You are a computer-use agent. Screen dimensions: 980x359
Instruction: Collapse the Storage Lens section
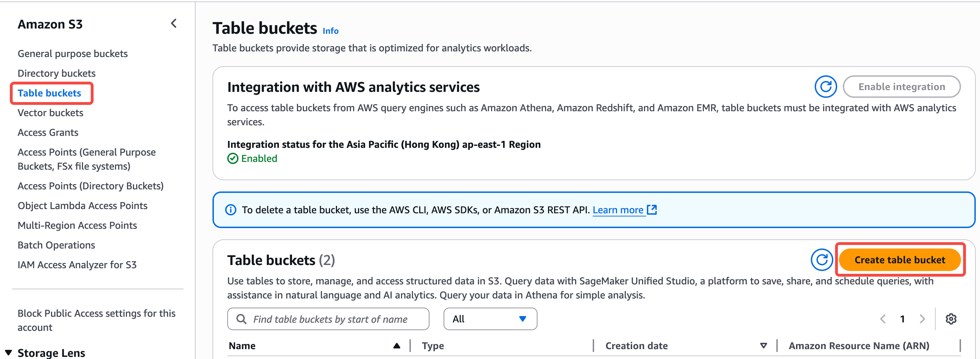pos(8,353)
